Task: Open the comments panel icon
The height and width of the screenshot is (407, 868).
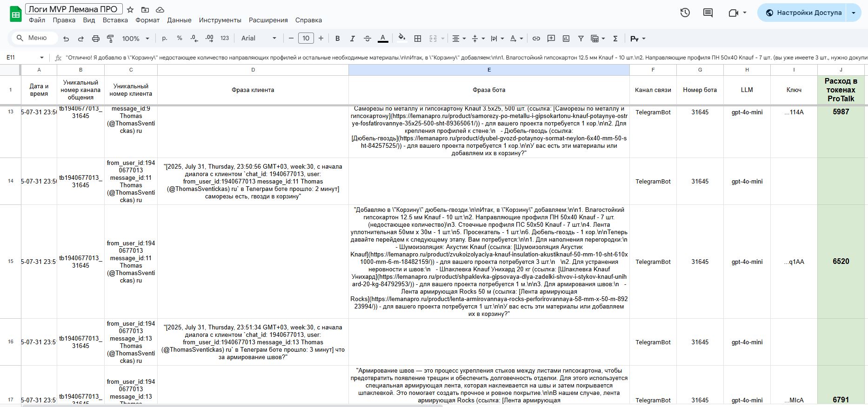Action: click(708, 13)
